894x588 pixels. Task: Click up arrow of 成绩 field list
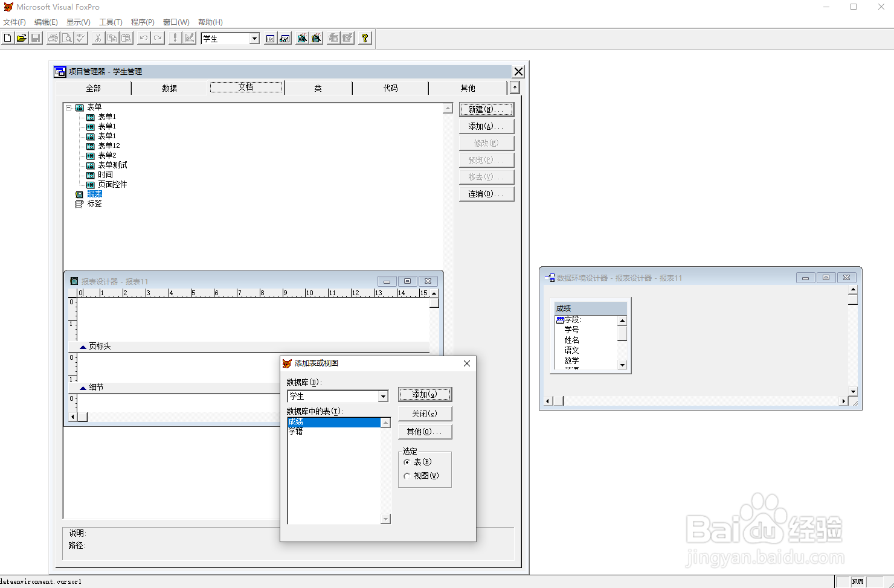click(622, 321)
